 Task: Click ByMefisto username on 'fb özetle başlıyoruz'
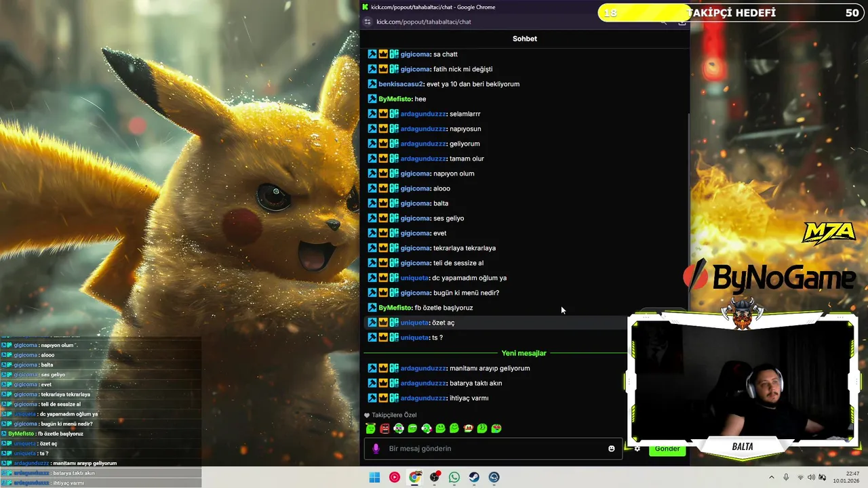395,308
